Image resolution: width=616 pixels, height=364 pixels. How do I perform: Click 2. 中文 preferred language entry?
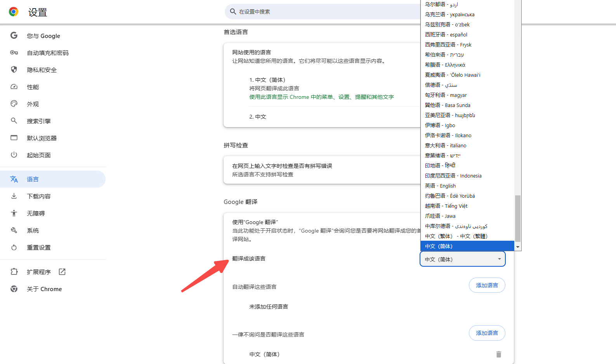(x=258, y=117)
